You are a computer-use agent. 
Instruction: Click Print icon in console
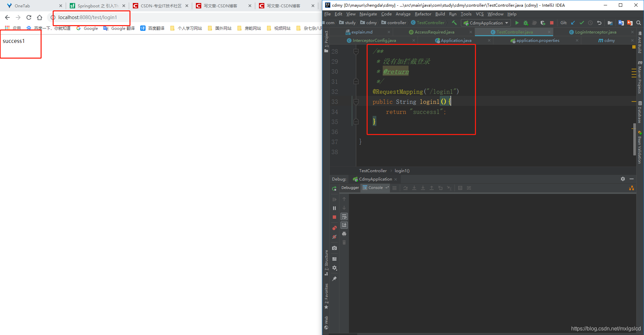[x=344, y=234]
